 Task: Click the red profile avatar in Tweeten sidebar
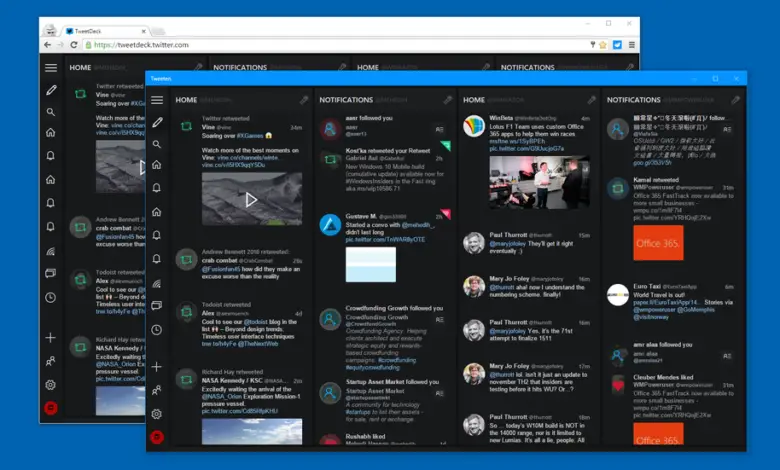point(157,437)
